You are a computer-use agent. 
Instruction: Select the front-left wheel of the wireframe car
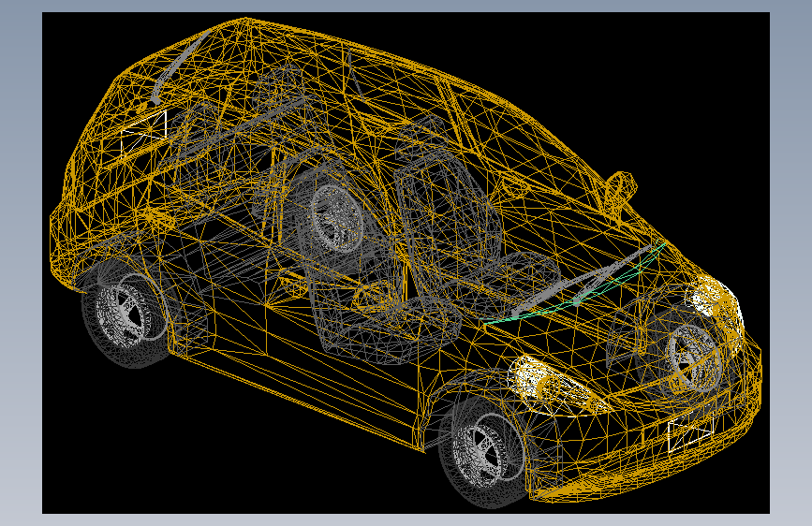(x=485, y=452)
